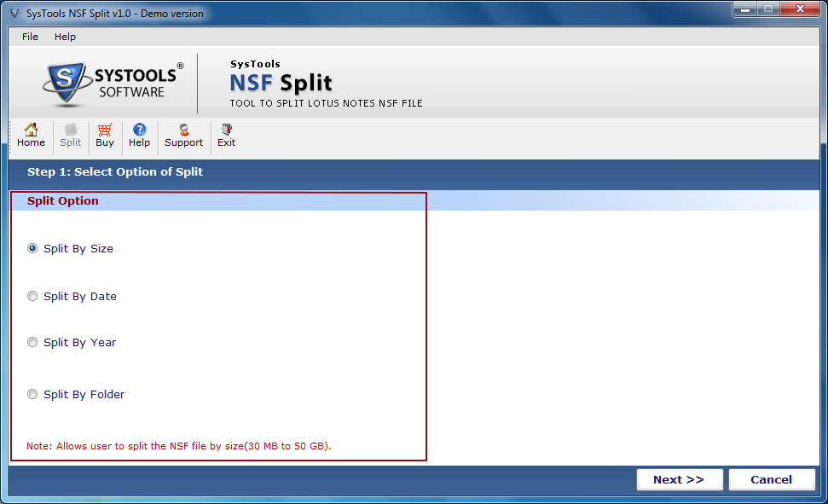Viewport: 828px width, 504px height.
Task: Click 'TOOL TO SPLIT LOTUS NOTES NSF FILE' text
Action: coord(327,103)
